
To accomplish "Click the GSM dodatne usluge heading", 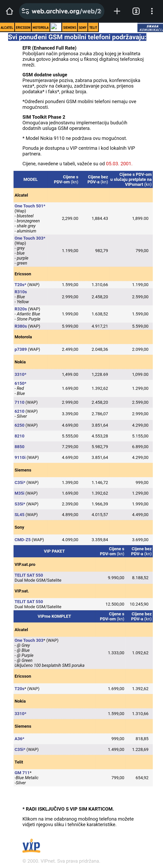I will click(x=45, y=75).
